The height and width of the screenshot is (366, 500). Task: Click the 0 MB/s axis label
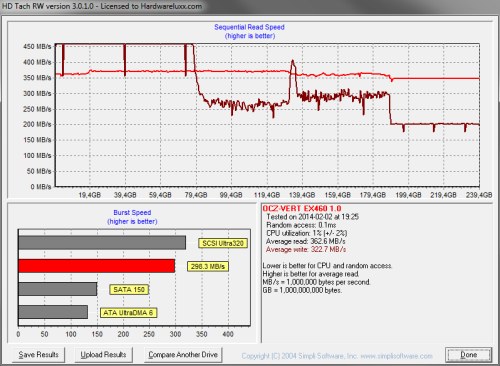41,187
